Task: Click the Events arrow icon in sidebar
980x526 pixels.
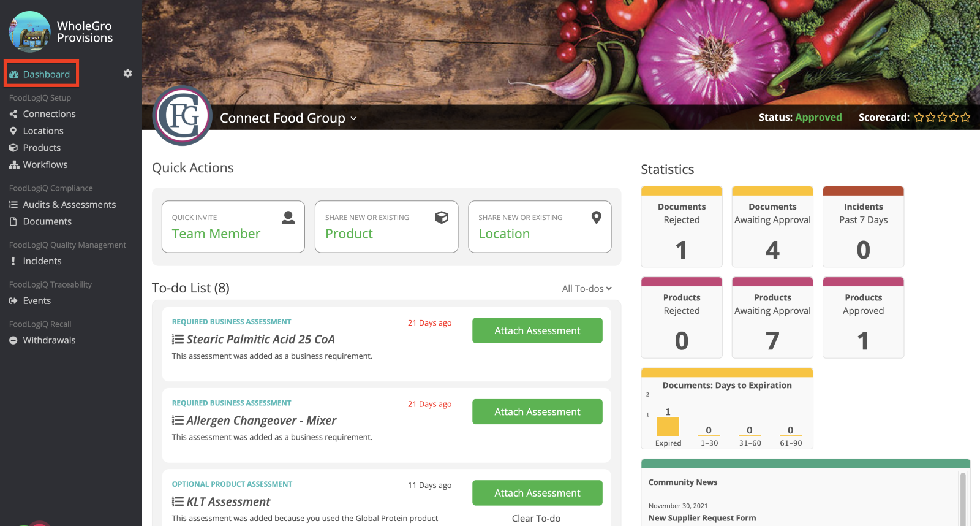Action: 13,300
